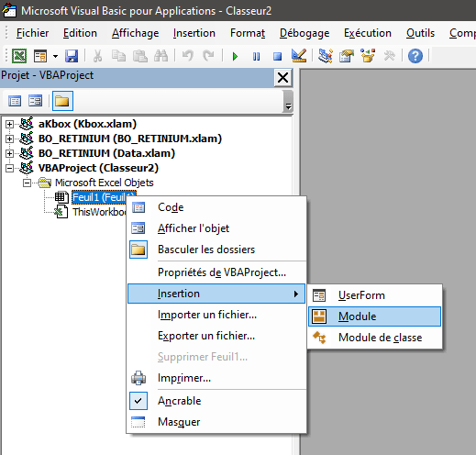Image resolution: width=476 pixels, height=455 pixels.
Task: Click the Cut scissors icon
Action: click(x=97, y=56)
